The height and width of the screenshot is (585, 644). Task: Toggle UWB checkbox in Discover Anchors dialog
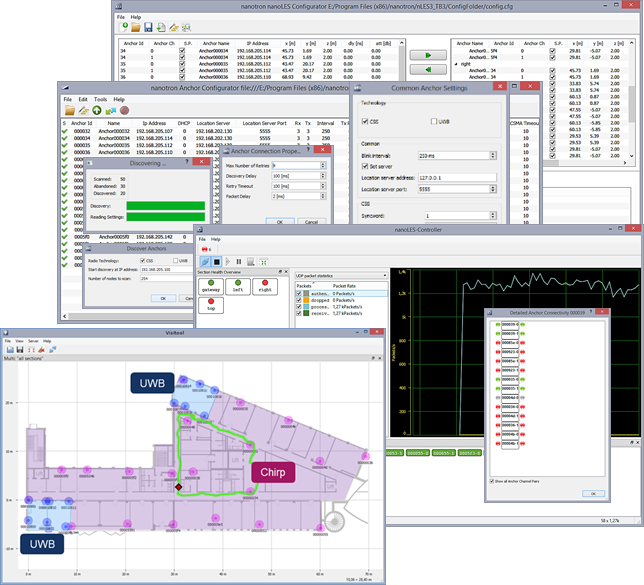click(x=175, y=260)
